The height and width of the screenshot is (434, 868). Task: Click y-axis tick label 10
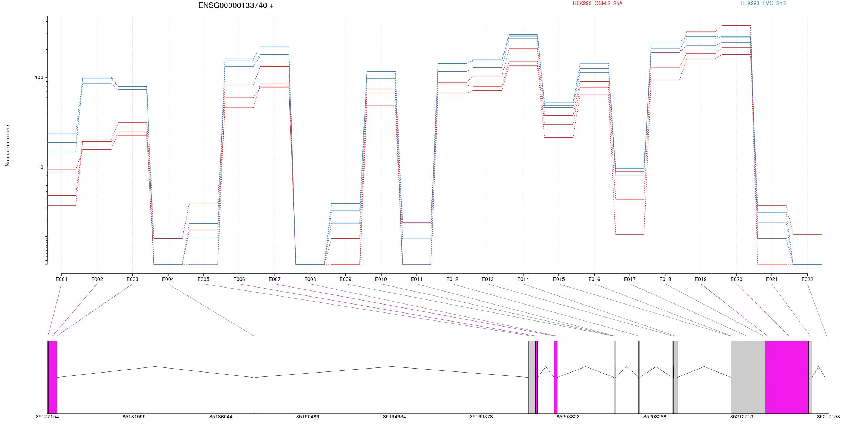[x=40, y=167]
